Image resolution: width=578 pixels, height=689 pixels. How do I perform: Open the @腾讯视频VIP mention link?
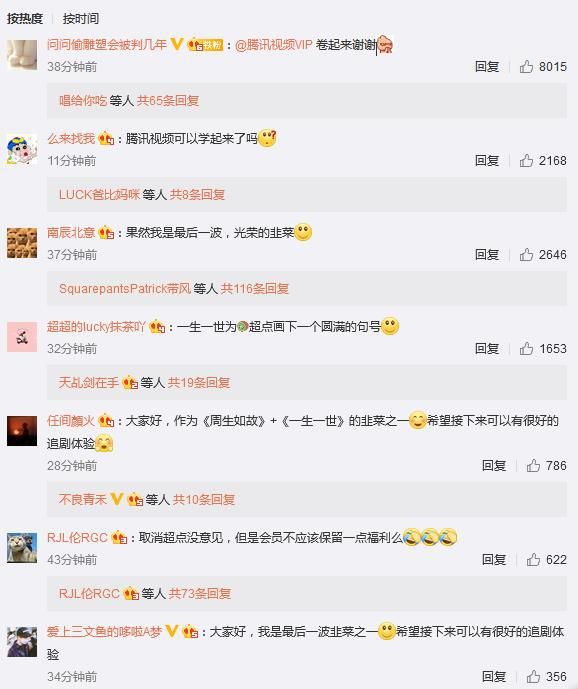pos(273,44)
